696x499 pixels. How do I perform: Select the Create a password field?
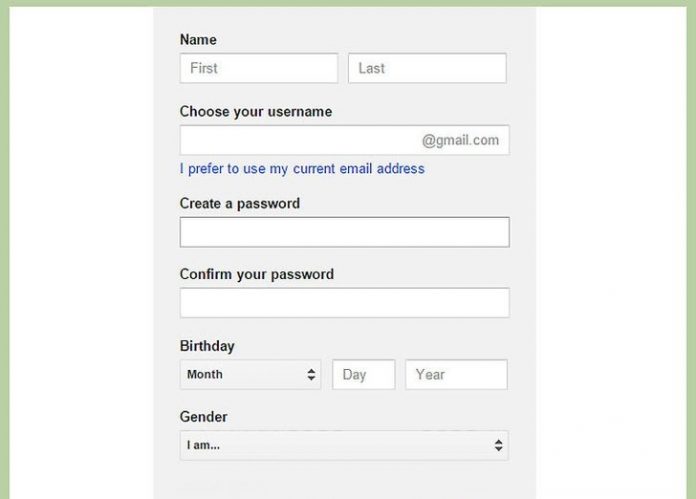click(344, 232)
